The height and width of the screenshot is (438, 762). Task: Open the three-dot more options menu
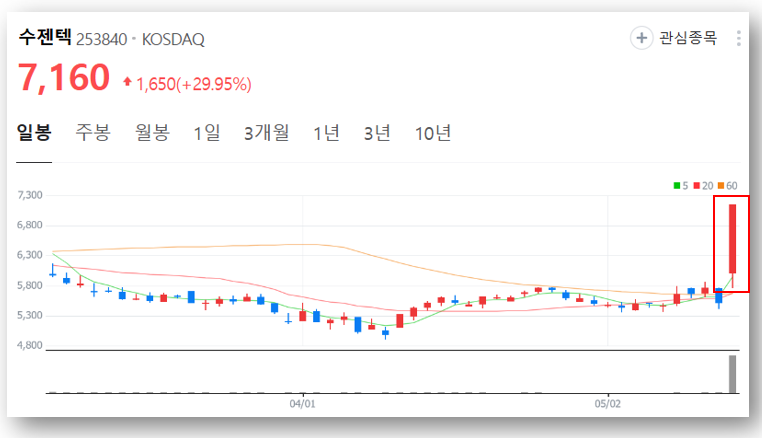[x=739, y=38]
